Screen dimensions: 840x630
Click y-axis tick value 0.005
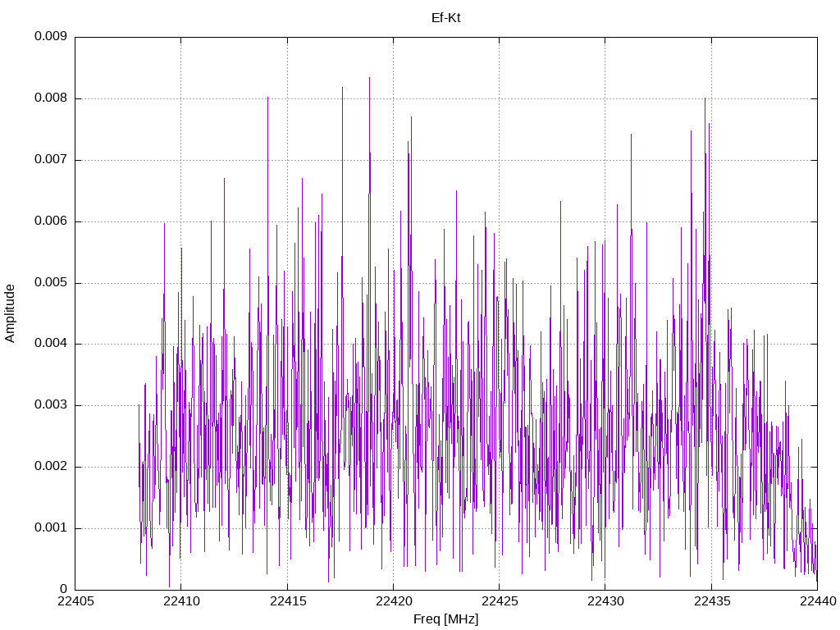(51, 282)
